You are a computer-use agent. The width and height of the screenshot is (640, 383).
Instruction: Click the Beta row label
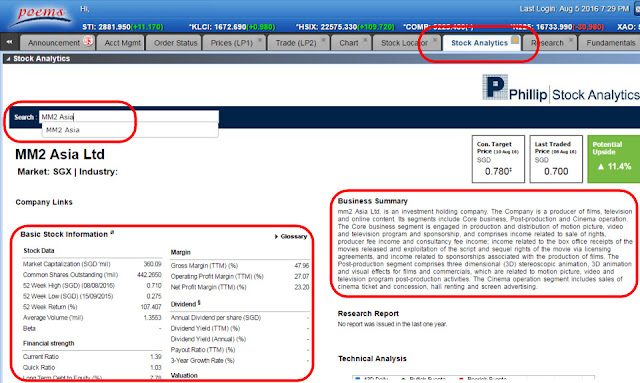29,328
